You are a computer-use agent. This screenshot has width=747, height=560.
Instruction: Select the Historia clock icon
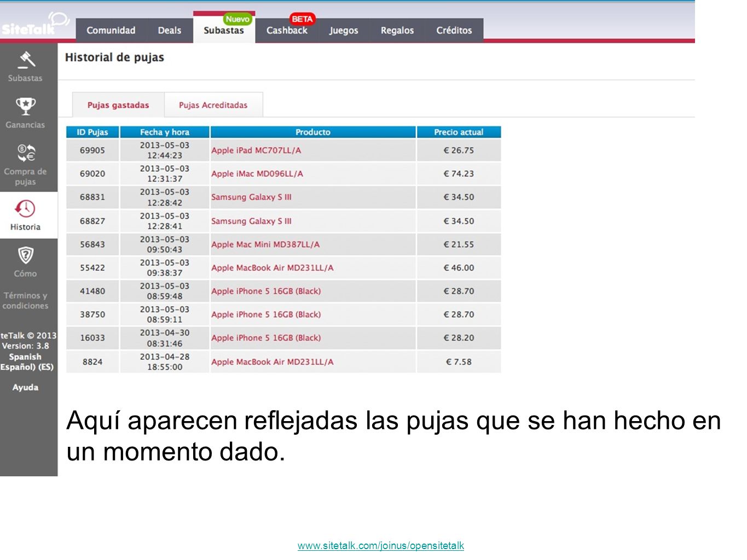click(x=25, y=208)
